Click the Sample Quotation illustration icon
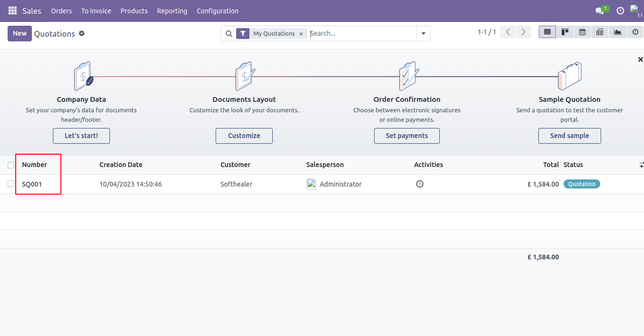 point(570,76)
